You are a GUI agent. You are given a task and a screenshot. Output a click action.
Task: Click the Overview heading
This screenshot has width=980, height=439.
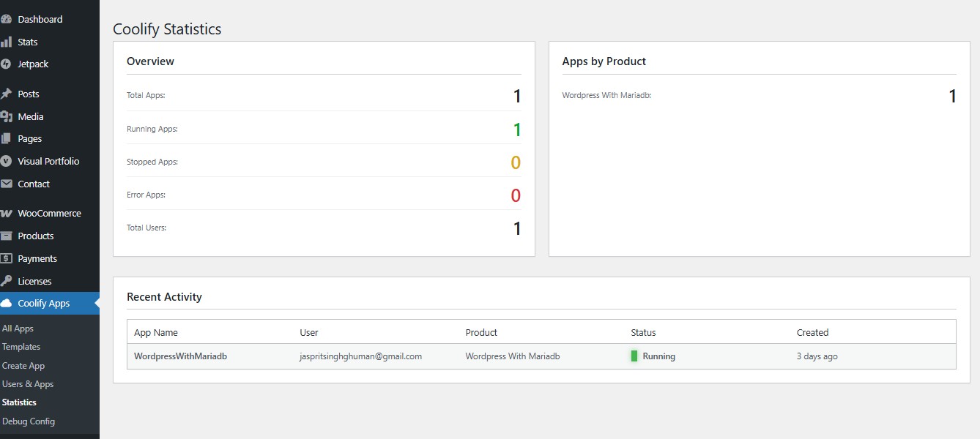pyautogui.click(x=150, y=61)
